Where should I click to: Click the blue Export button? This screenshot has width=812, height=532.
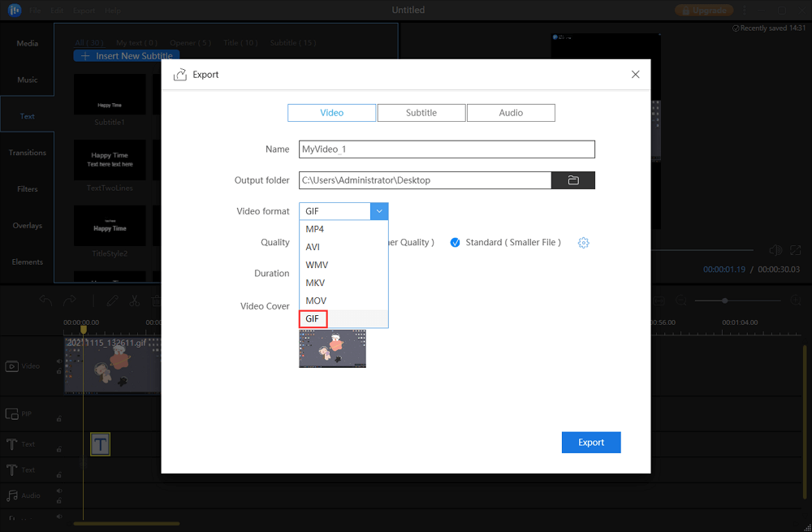[x=591, y=443]
